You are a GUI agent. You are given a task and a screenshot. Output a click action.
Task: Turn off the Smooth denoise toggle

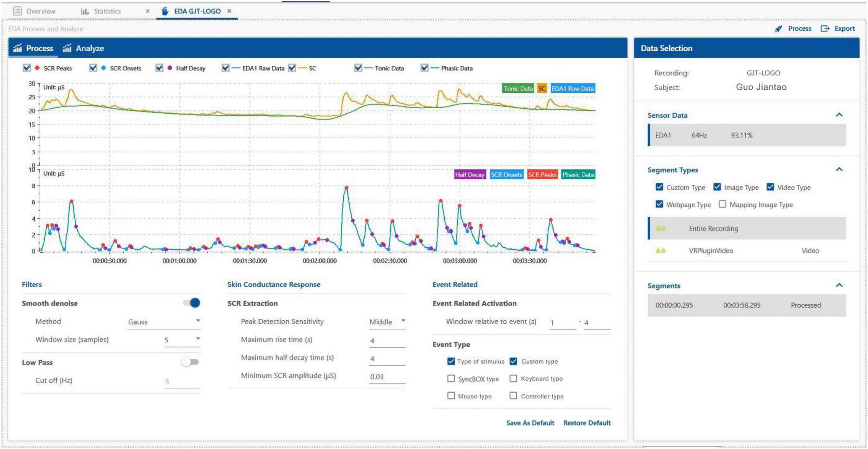[x=192, y=303]
